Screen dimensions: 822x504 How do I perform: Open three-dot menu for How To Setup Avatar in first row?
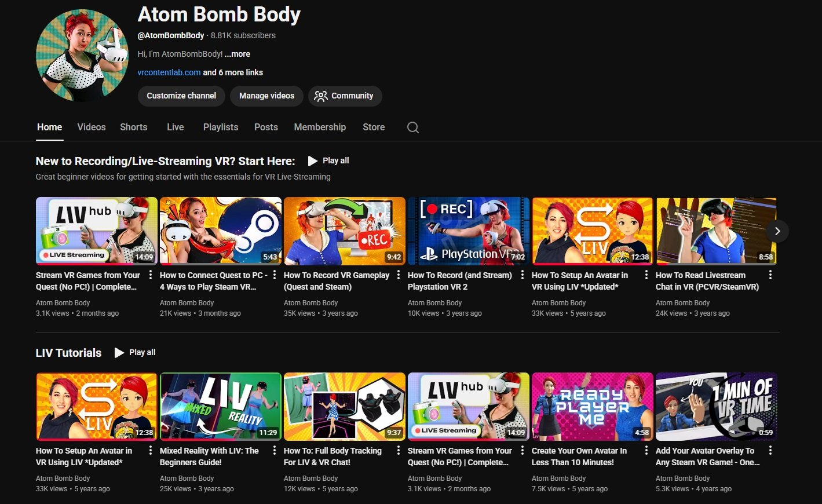[x=646, y=275]
